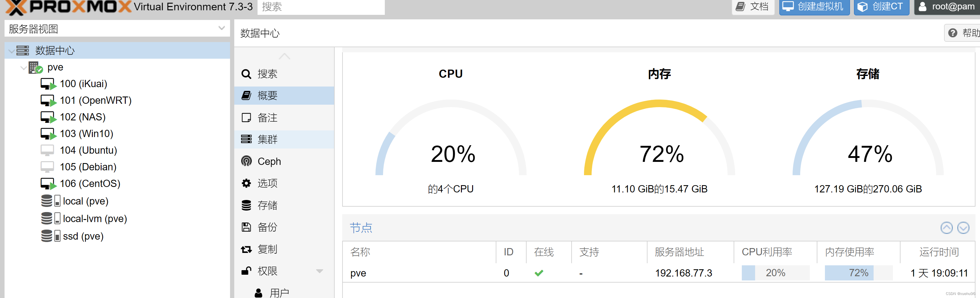Click pve memory 72% usage bar
Viewport: 980px width, 298px height.
point(858,273)
